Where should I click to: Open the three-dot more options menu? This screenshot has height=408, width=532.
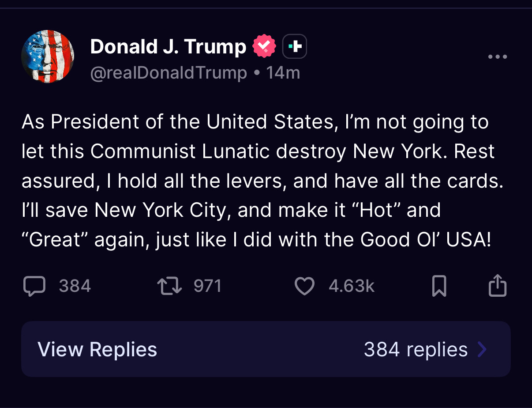coord(498,57)
